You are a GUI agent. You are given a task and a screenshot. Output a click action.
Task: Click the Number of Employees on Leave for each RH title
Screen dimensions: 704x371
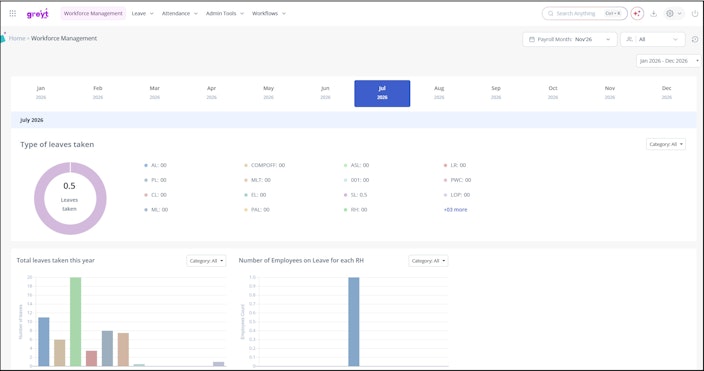pyautogui.click(x=301, y=261)
